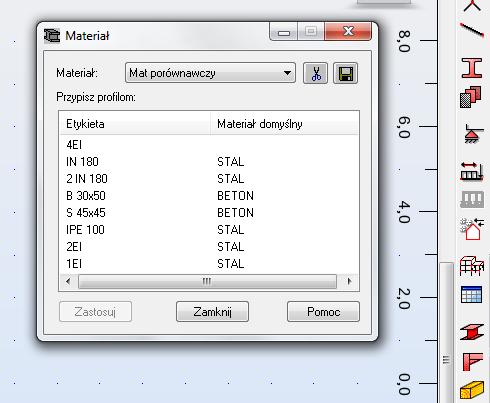Click the red 3D beam section icon
The height and width of the screenshot is (403, 490).
(x=472, y=332)
